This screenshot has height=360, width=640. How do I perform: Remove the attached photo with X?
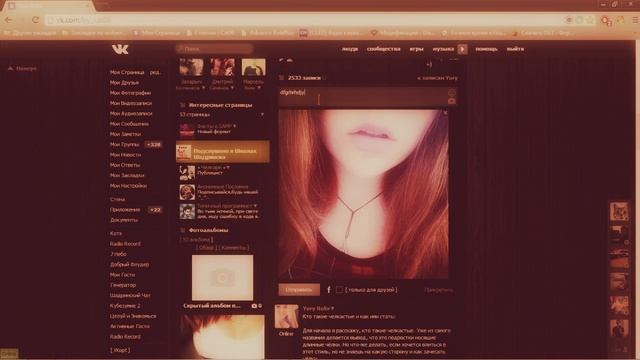[445, 112]
